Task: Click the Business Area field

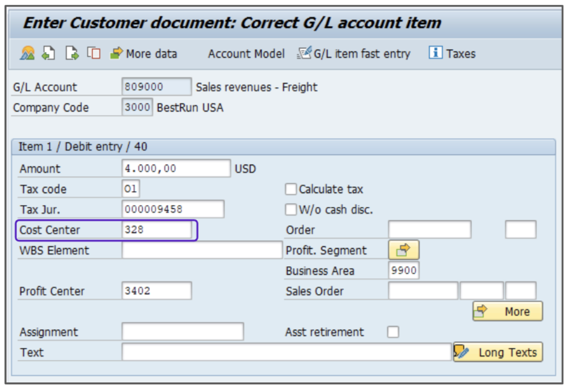Action: tap(403, 270)
